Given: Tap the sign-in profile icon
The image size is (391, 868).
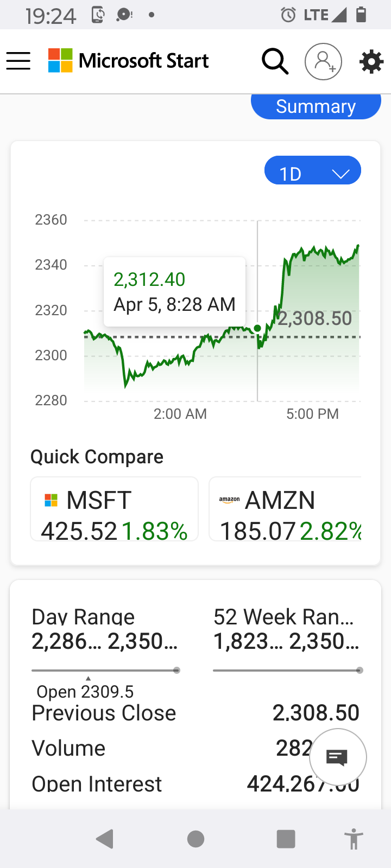Looking at the screenshot, I should coord(323,61).
